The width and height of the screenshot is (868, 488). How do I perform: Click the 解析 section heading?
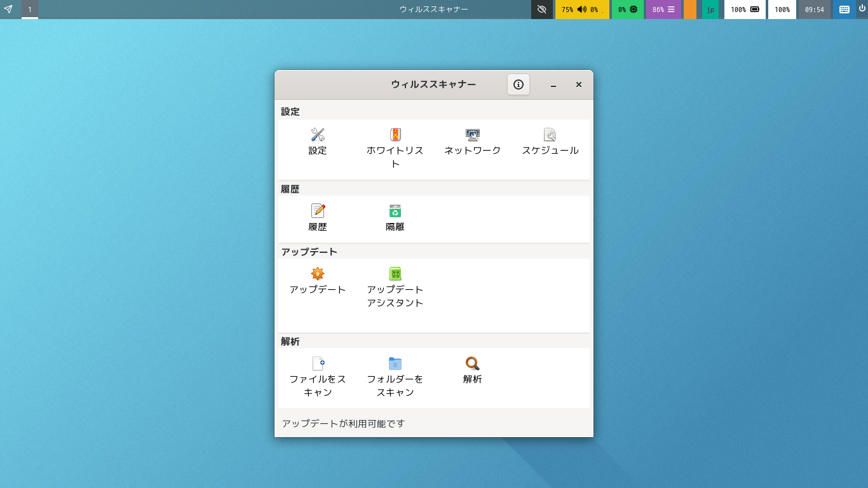point(290,341)
